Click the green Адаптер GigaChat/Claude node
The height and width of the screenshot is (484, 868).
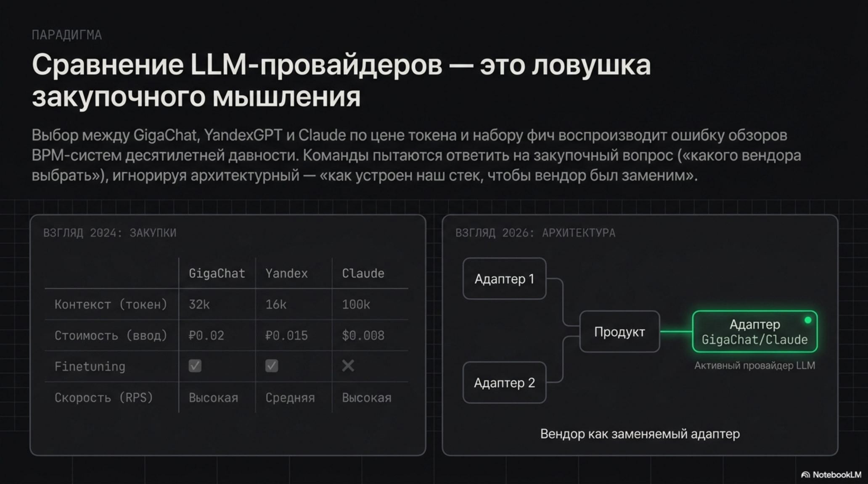(x=754, y=331)
